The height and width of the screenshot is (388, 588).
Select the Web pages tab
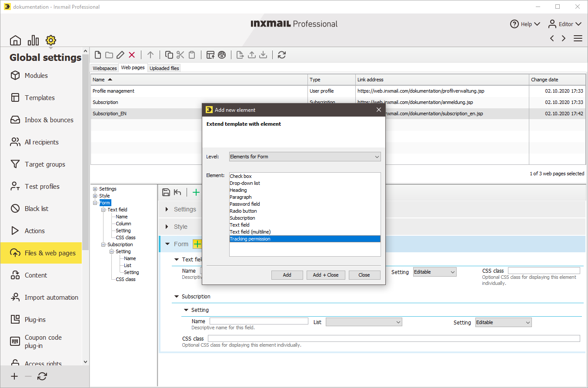[133, 68]
